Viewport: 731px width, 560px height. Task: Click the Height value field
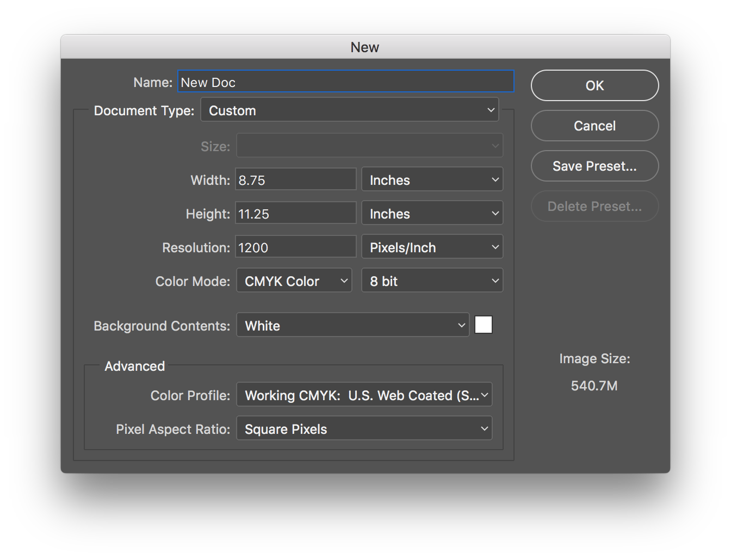pyautogui.click(x=295, y=214)
